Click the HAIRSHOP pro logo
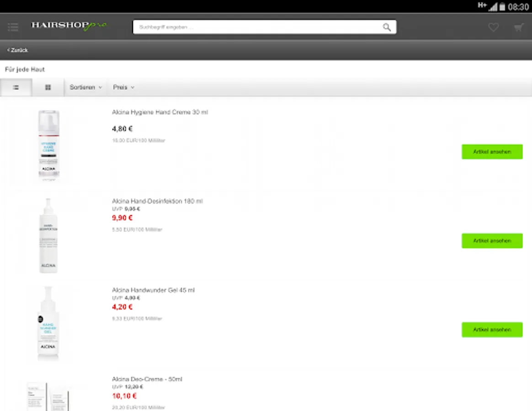 coord(69,26)
